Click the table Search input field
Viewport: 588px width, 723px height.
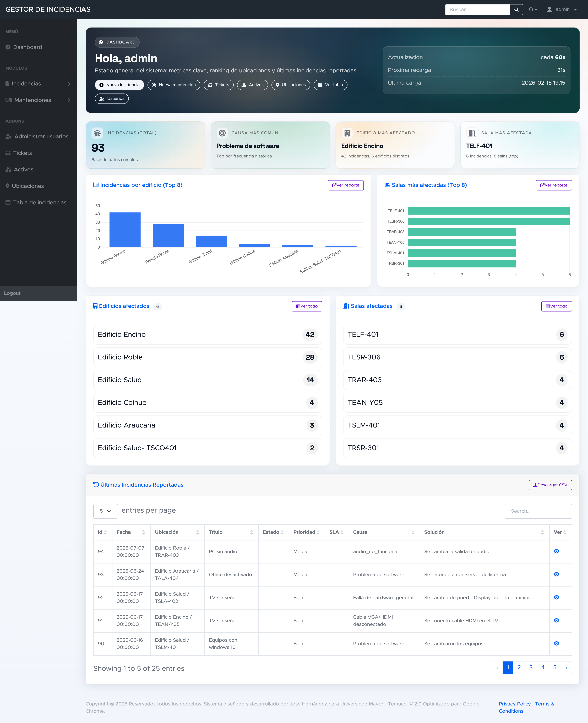point(538,511)
